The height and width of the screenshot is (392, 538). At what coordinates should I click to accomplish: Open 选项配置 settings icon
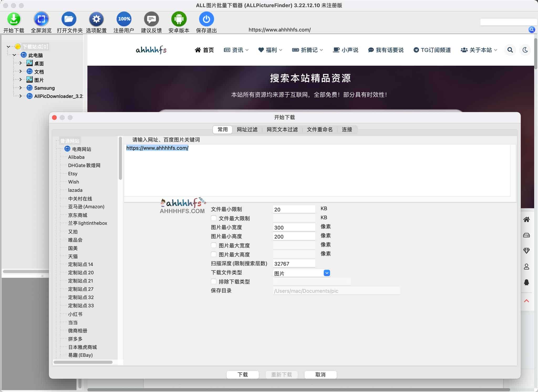(x=96, y=19)
